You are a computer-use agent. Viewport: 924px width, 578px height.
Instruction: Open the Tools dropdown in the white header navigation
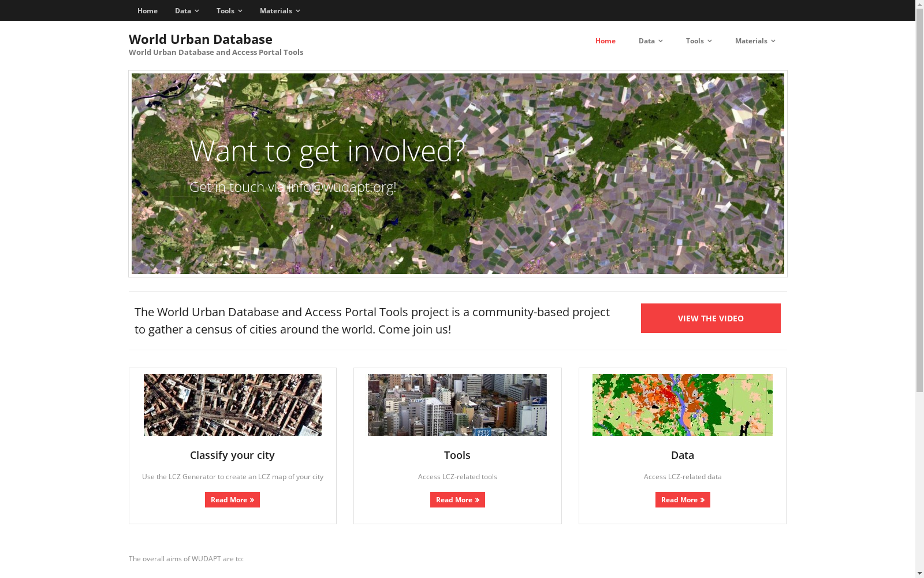click(699, 40)
